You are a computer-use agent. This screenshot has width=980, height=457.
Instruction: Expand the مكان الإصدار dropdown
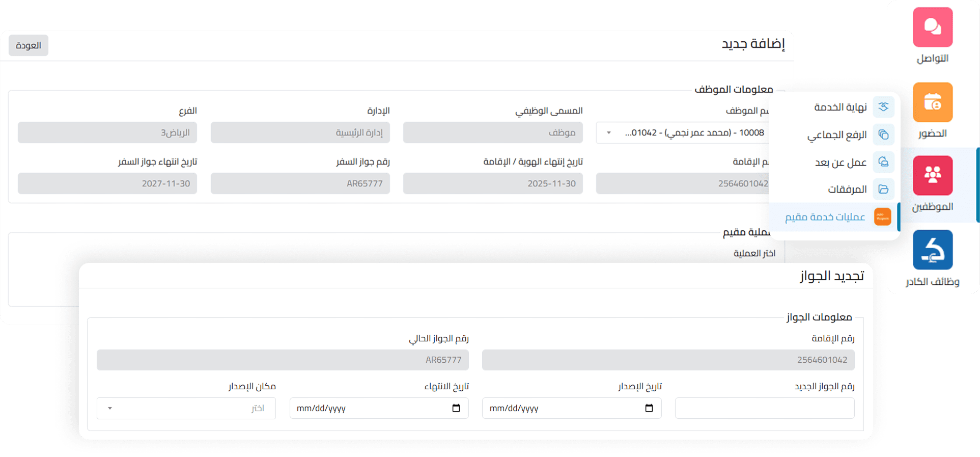tap(110, 408)
